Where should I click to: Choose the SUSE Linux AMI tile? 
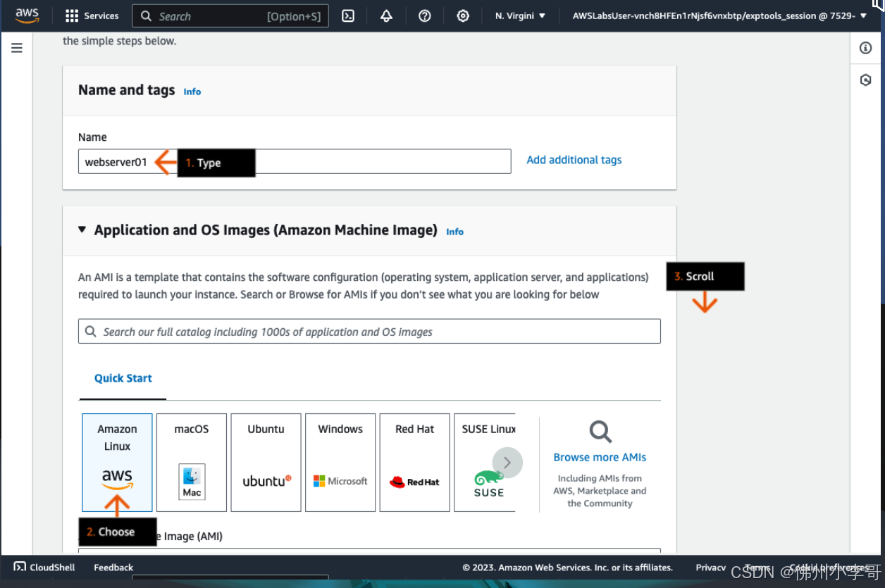tap(485, 462)
